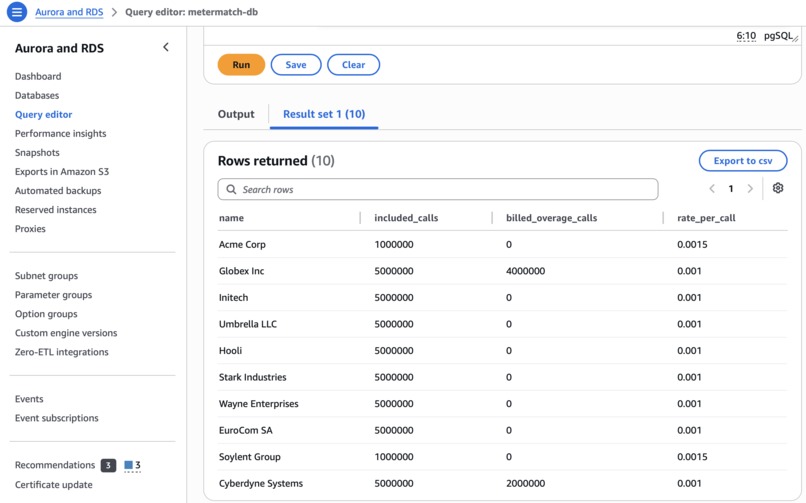Select the Initech name cell
Image resolution: width=806 pixels, height=503 pixels.
pos(233,297)
